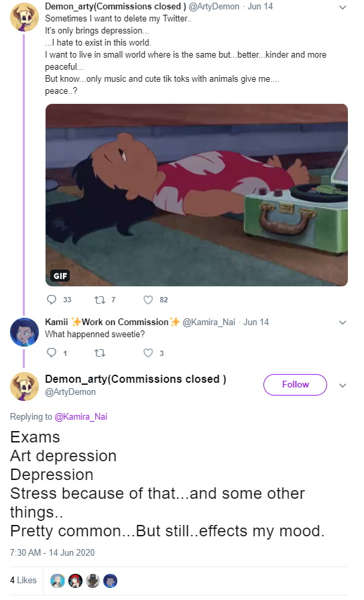Image resolution: width=364 pixels, height=600 pixels.
Task: Open the 7:30 AM - 14 Jun 2020 timestamp
Action: [52, 552]
